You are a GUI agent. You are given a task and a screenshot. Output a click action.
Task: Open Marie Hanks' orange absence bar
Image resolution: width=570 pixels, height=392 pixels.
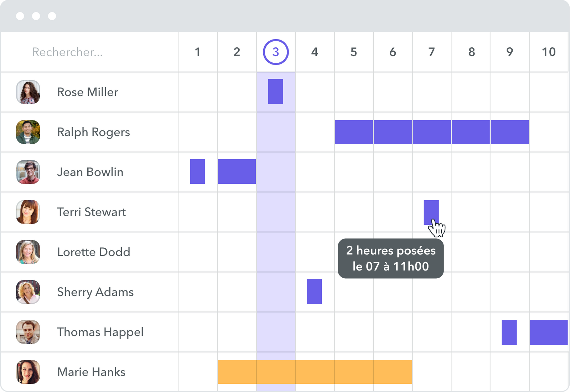tap(315, 372)
